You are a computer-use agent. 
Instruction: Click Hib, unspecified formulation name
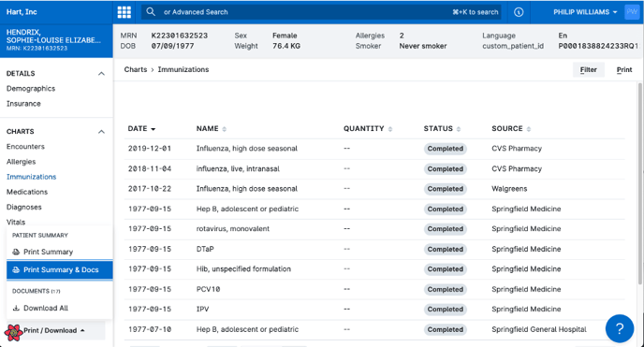(243, 269)
